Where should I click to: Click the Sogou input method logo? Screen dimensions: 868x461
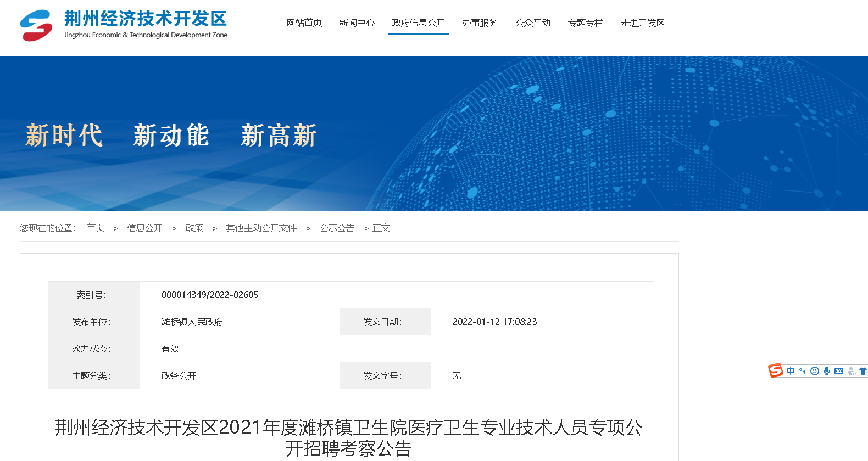(x=775, y=371)
